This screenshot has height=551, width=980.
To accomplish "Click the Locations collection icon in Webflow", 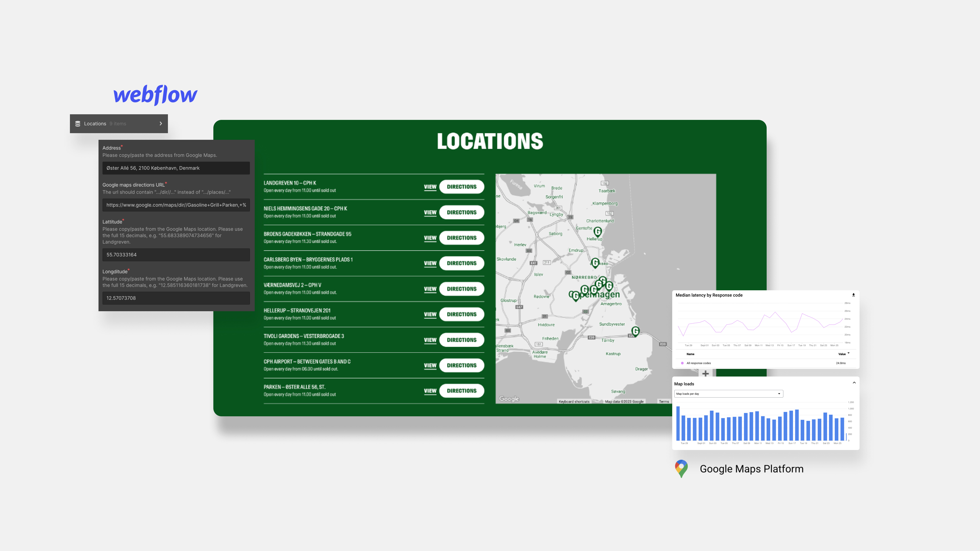I will tap(77, 123).
